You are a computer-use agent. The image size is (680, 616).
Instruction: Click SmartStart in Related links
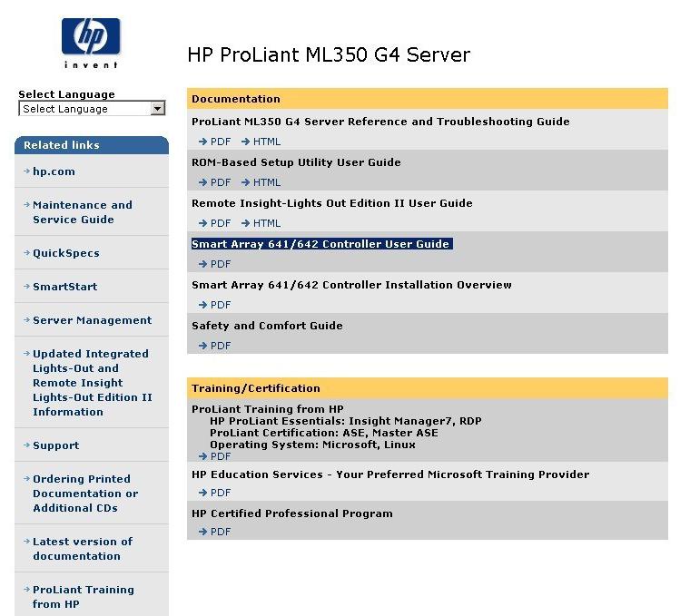[64, 287]
